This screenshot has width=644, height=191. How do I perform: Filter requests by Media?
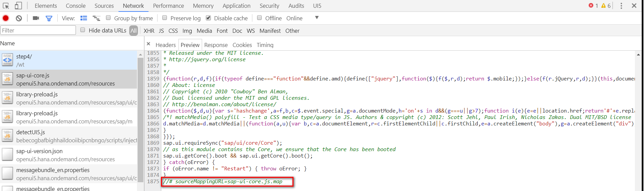(x=204, y=31)
